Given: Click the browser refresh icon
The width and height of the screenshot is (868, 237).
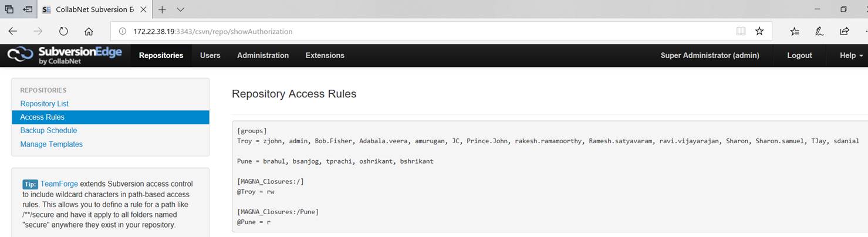Looking at the screenshot, I should (x=63, y=31).
